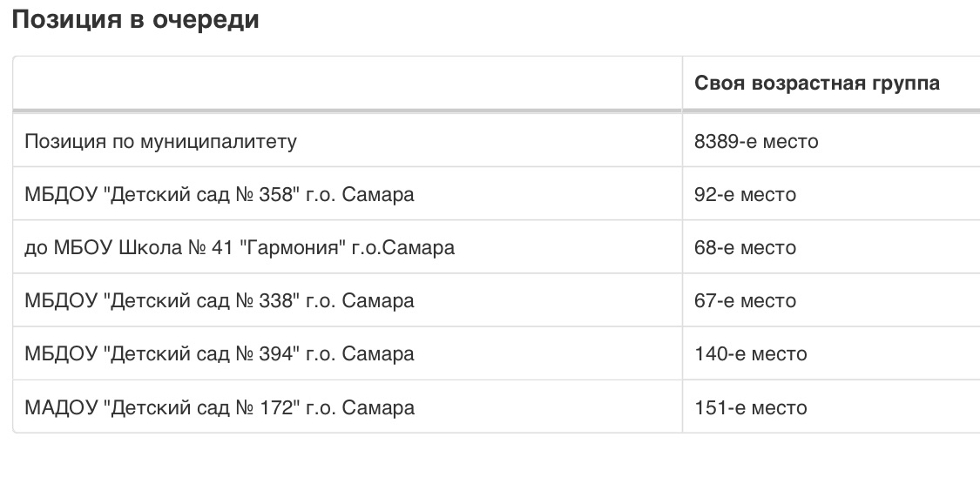Click the "№ 394" number in kindergarten name
Viewport: 980px width, 477px height.
(265, 354)
